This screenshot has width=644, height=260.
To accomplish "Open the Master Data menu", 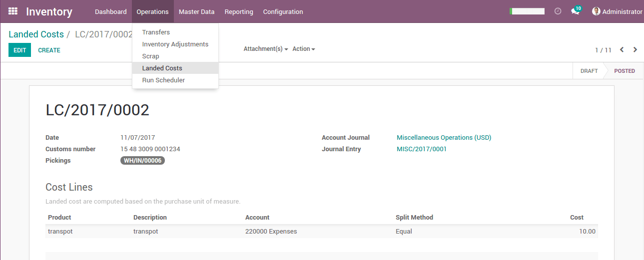I will coord(196,11).
